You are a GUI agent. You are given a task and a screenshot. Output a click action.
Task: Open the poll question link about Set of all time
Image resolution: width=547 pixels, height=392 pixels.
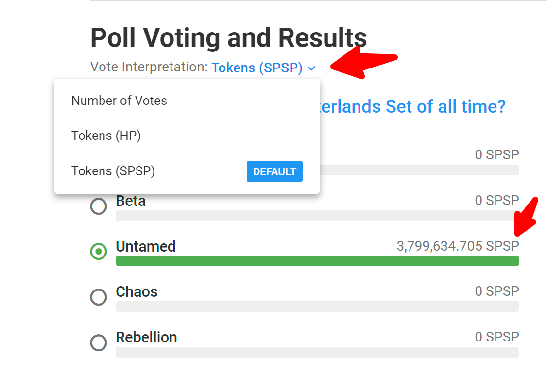click(x=412, y=106)
